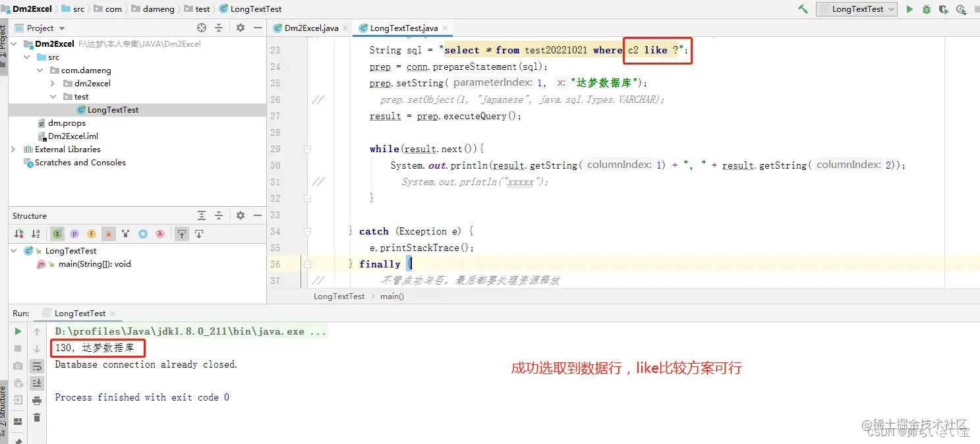This screenshot has height=444, width=980.
Task: Click the profiler run icon in top toolbar
Action: pos(961,9)
